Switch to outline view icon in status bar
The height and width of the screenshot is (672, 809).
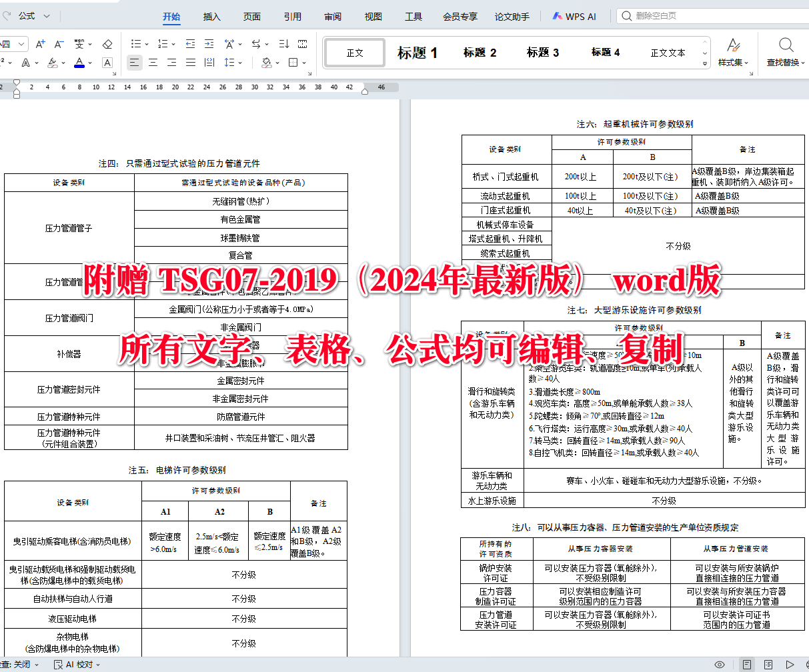click(x=768, y=665)
